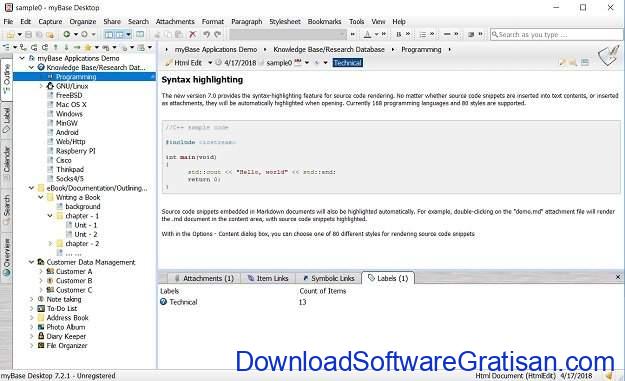Open the Calendar side tab
The height and width of the screenshot is (381, 625).
point(6,163)
